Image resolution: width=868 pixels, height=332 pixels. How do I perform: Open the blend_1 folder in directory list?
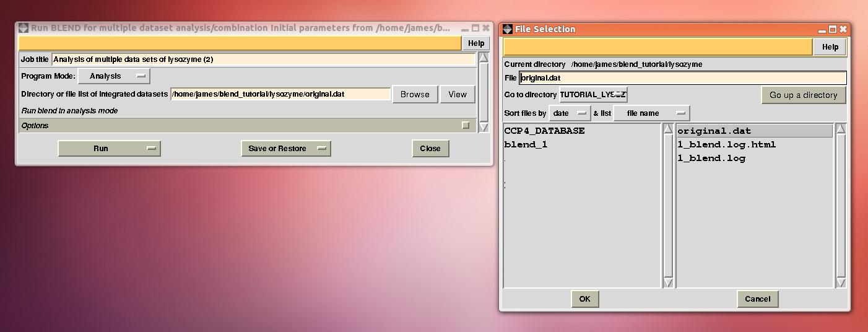526,144
